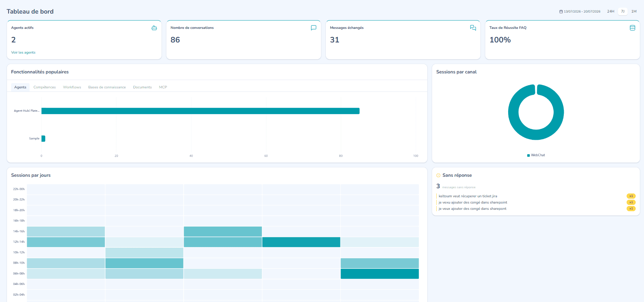Image resolution: width=644 pixels, height=302 pixels.
Task: Click the 86 conversations count value
Action: [x=175, y=40]
